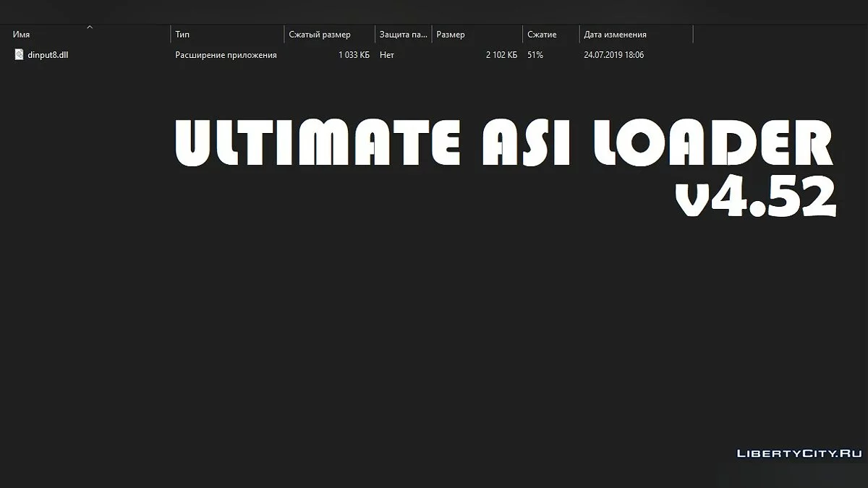Select the dinput8.dll file name
The image size is (868, 488).
pyautogui.click(x=48, y=55)
